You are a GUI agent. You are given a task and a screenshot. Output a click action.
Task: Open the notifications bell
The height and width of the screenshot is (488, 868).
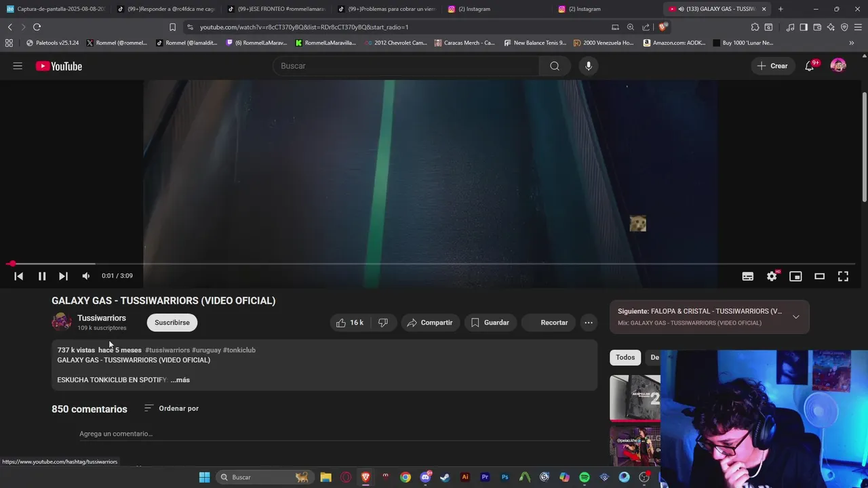[x=810, y=66]
